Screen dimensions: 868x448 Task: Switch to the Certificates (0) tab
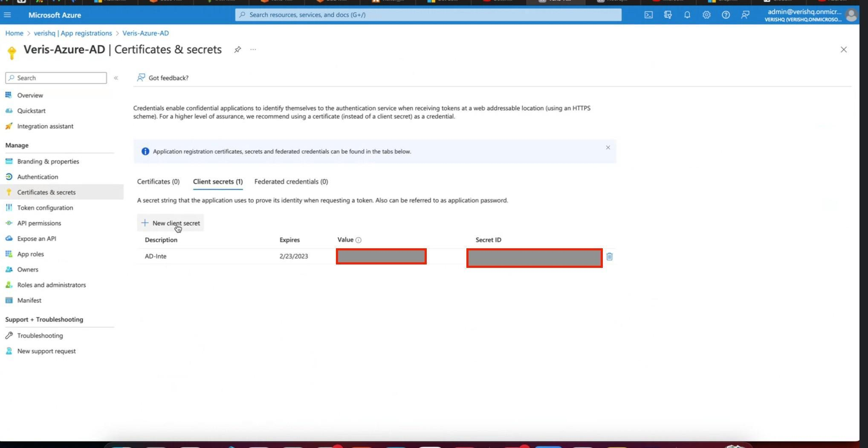158,182
